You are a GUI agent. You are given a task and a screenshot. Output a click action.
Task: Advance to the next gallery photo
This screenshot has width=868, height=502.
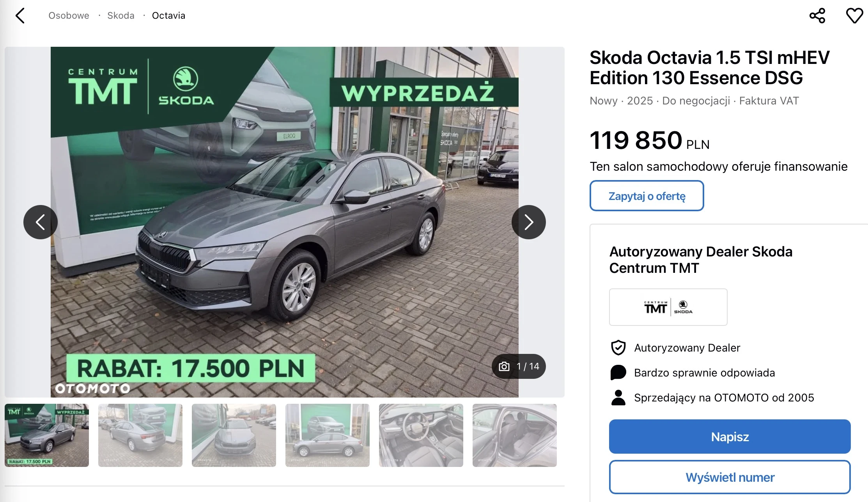(529, 222)
